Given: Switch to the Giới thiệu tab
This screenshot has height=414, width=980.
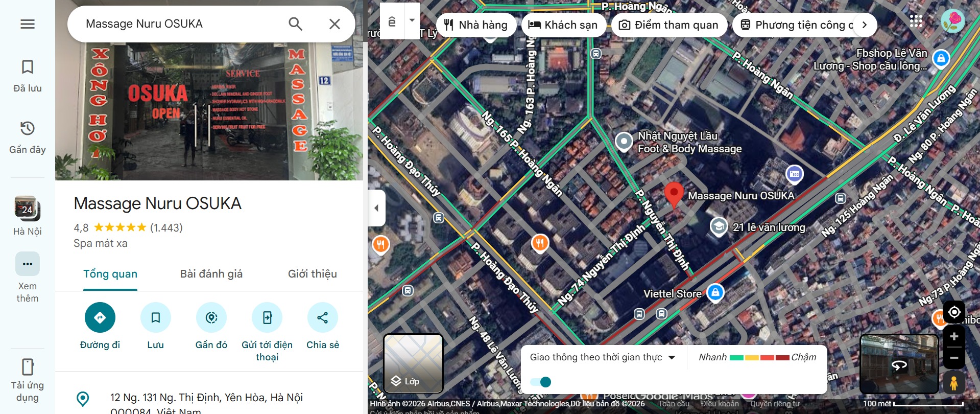Looking at the screenshot, I should coord(313,274).
